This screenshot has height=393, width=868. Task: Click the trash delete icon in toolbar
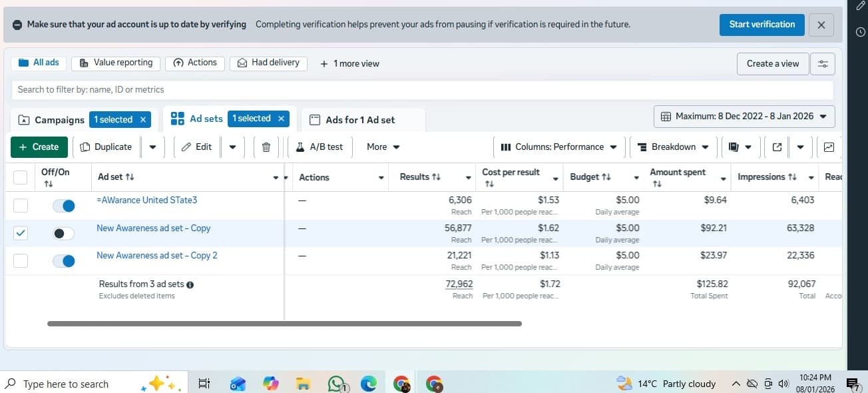(x=266, y=147)
